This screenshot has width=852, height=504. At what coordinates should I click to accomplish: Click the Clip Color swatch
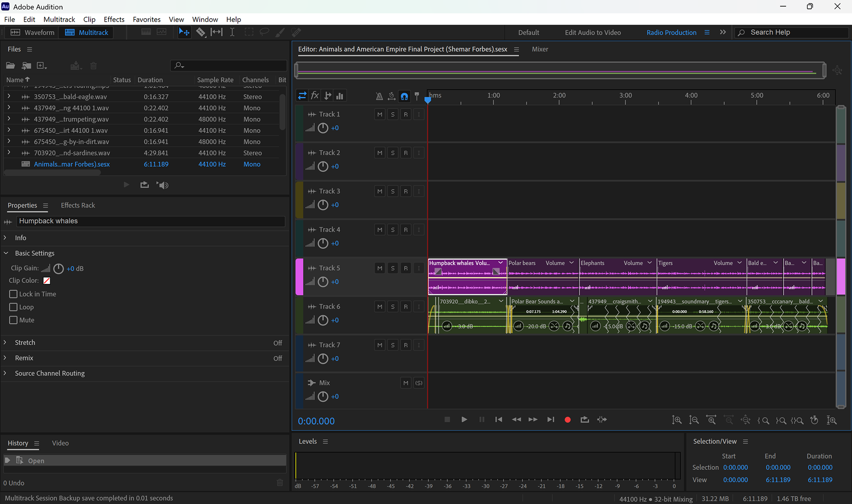[47, 280]
